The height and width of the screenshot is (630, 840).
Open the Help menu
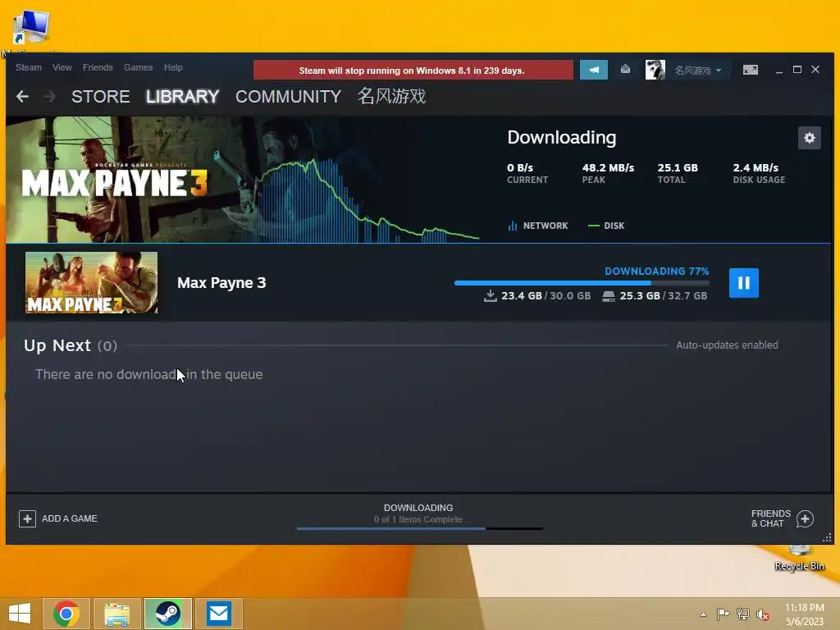tap(173, 67)
